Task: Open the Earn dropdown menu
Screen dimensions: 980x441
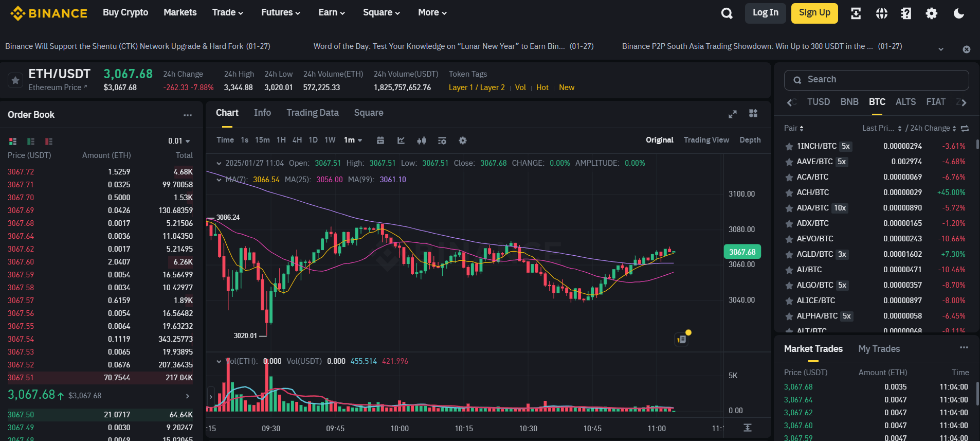Action: click(x=332, y=12)
